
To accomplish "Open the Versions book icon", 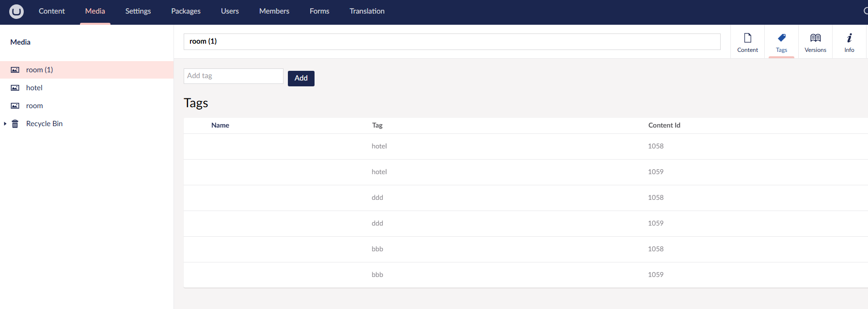I will [815, 38].
